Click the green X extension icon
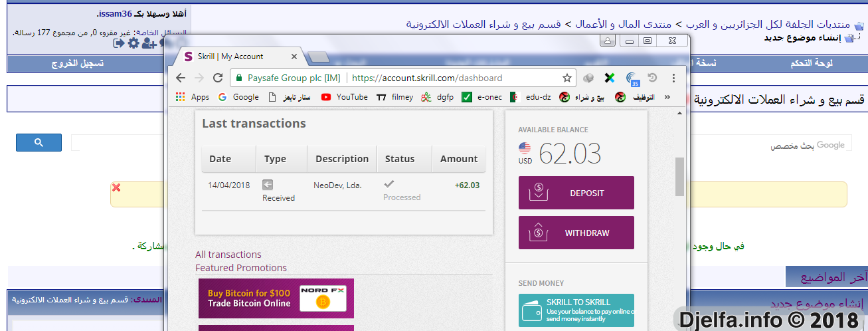This screenshot has height=331, width=868. [x=609, y=78]
